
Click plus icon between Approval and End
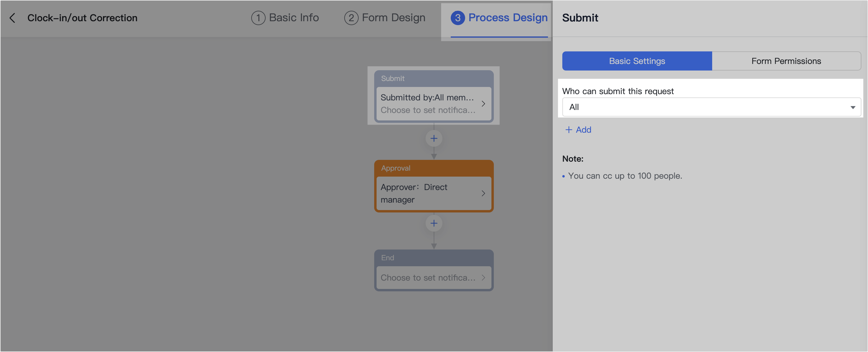coord(434,223)
